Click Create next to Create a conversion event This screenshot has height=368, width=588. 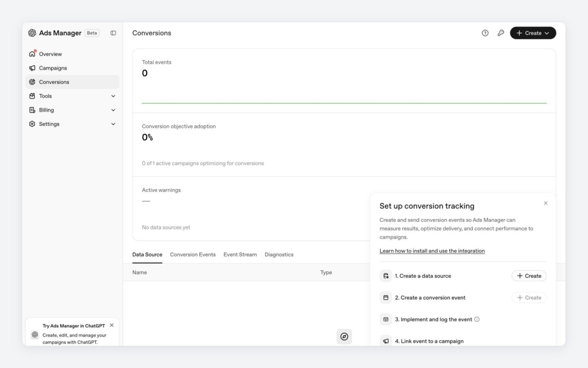pyautogui.click(x=529, y=298)
